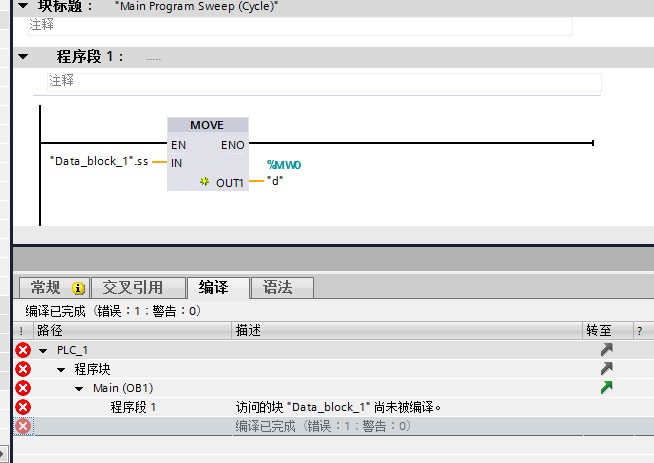Switch to the 编译 tab
The width and height of the screenshot is (654, 463).
(x=219, y=288)
